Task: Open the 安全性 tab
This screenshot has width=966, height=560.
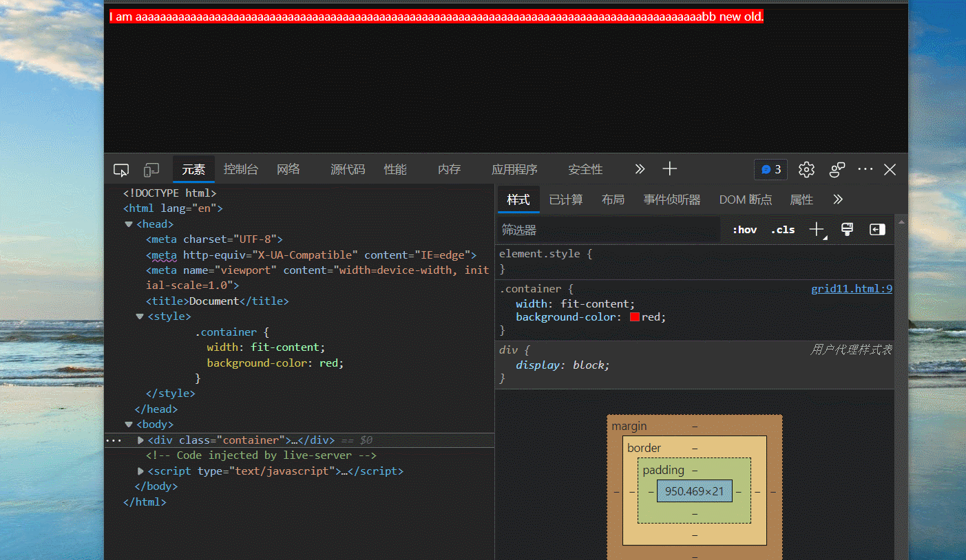Action: (x=585, y=169)
